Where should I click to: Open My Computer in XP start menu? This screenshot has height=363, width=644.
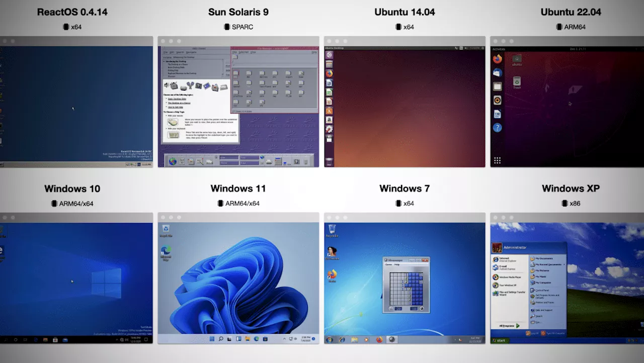pyautogui.click(x=540, y=282)
